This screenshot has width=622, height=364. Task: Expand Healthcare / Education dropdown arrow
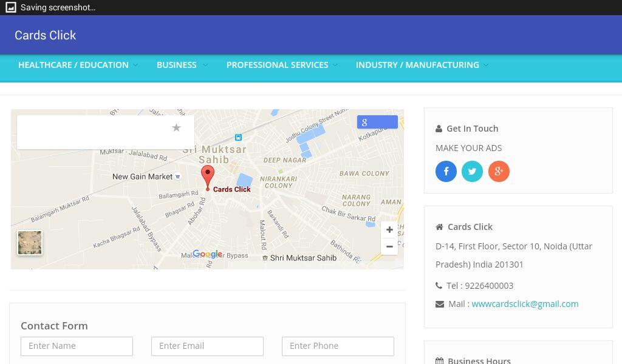pos(135,65)
